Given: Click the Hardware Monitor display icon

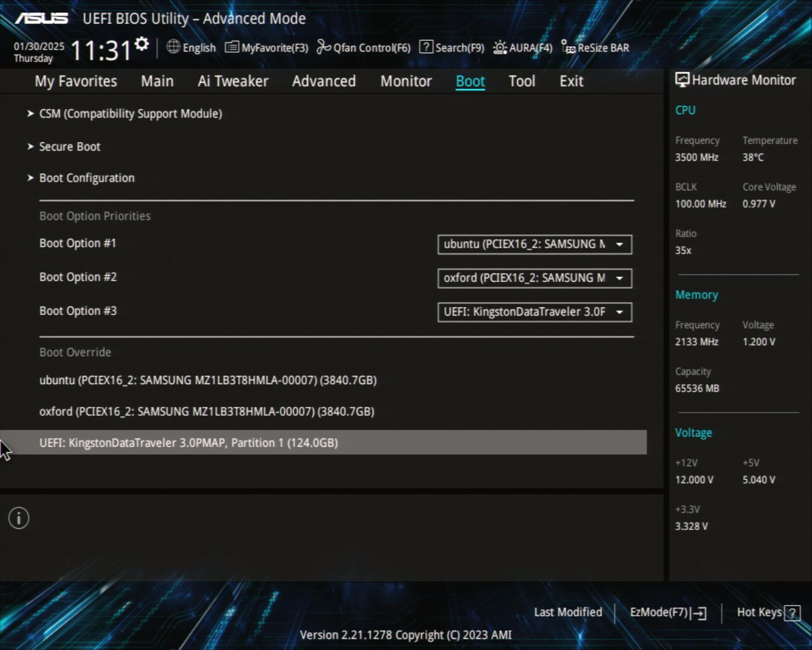Looking at the screenshot, I should (x=682, y=80).
